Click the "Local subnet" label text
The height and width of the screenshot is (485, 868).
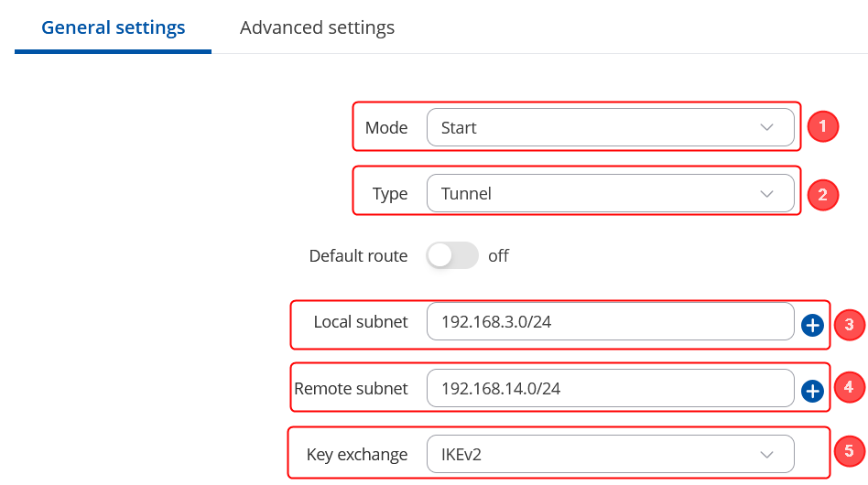coord(361,322)
